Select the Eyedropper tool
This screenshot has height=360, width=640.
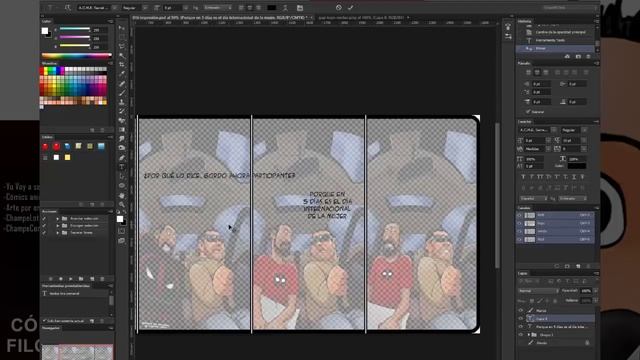click(122, 74)
